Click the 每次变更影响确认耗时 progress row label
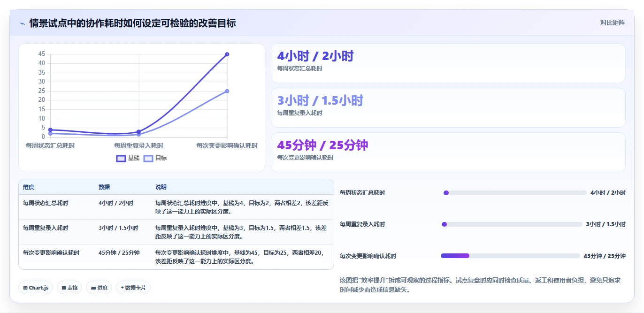 [368, 256]
